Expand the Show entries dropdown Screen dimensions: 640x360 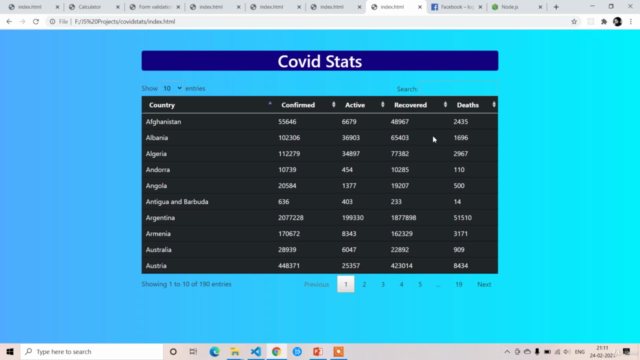tap(171, 88)
